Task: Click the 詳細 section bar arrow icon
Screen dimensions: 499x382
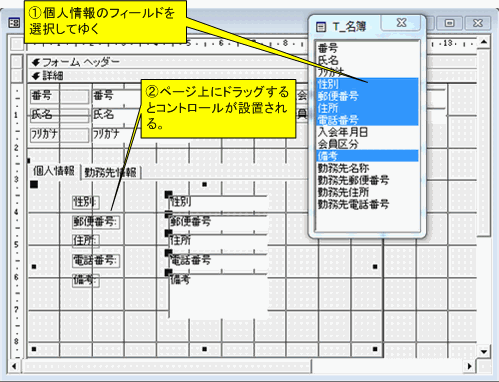Action: (36, 76)
